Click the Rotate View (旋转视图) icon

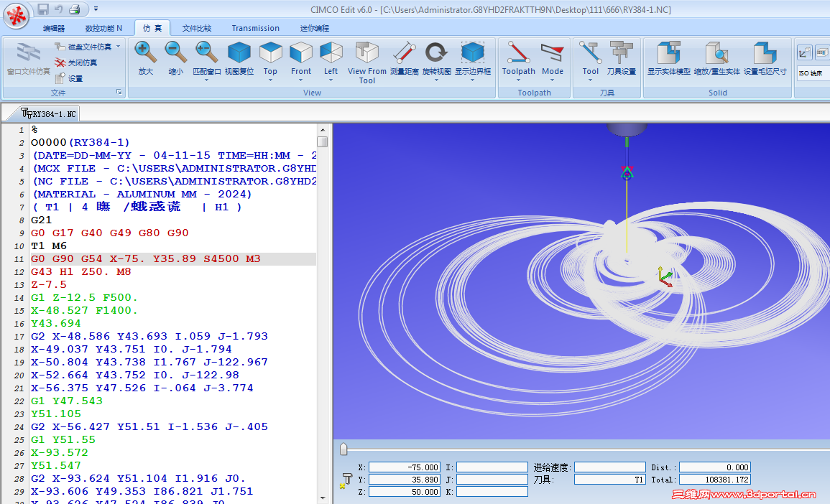437,53
